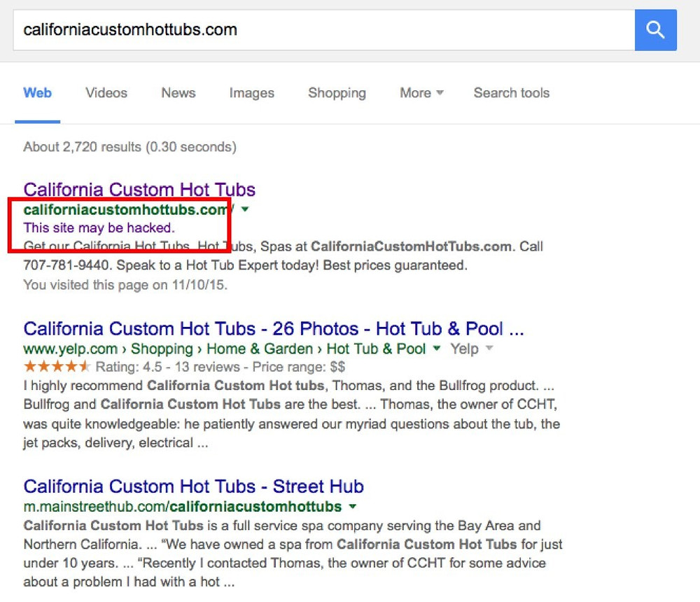
Task: Click 'About 2,720 results (0.30 seconds)' text
Action: pyautogui.click(x=130, y=147)
